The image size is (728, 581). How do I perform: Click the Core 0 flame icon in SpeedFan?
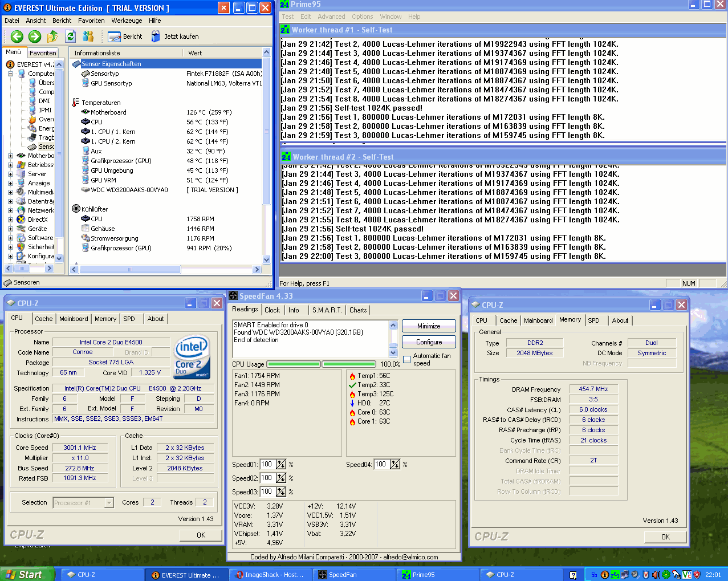pyautogui.click(x=352, y=412)
